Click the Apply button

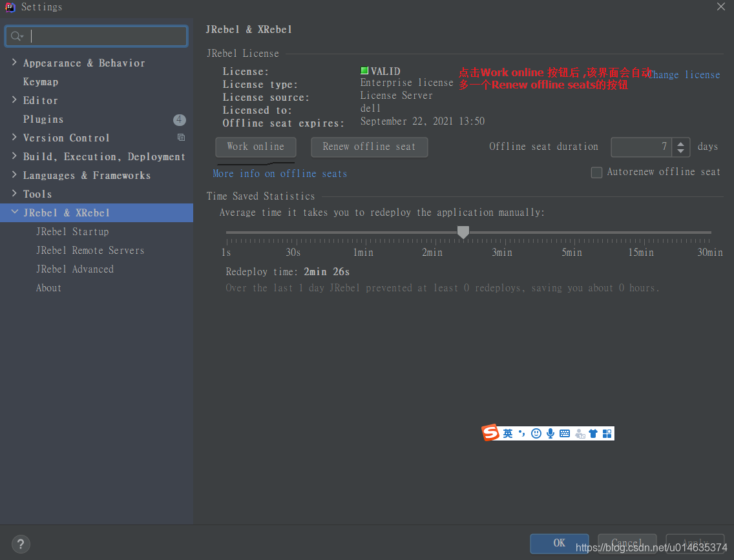695,543
